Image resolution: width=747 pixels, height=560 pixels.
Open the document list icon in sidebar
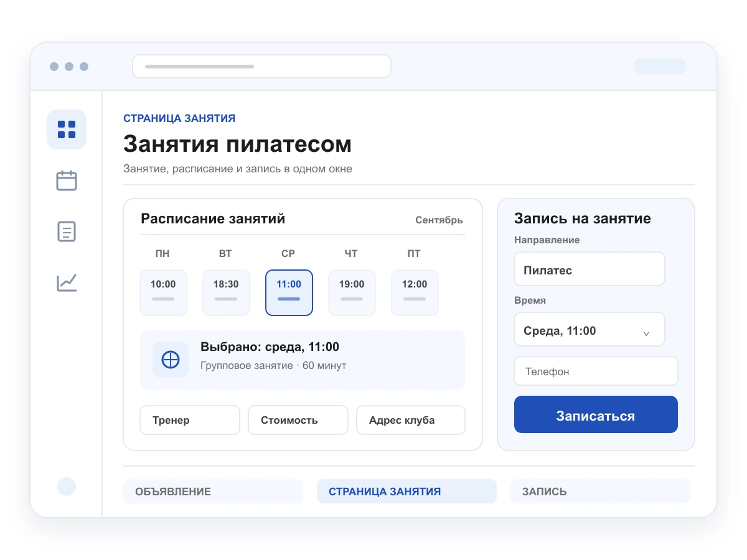pos(67,231)
